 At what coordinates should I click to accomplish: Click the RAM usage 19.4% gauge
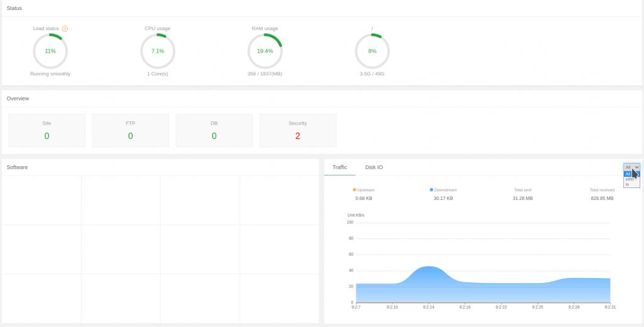(x=265, y=52)
